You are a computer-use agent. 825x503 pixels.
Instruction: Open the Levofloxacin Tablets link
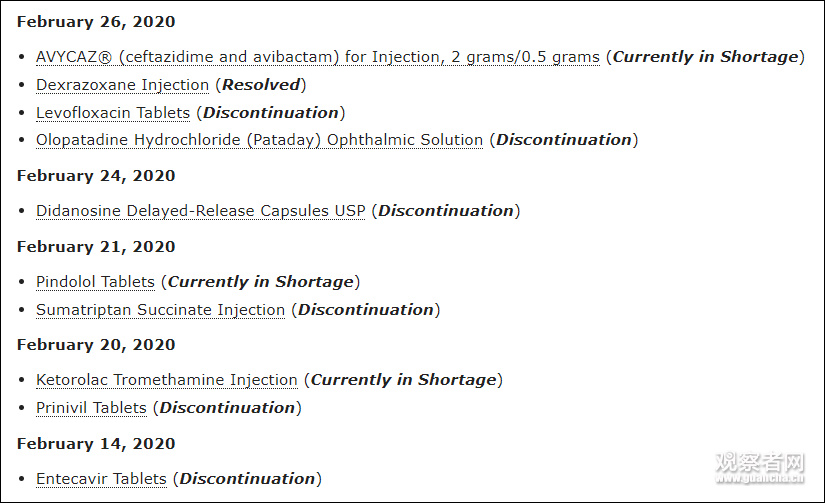coord(113,113)
